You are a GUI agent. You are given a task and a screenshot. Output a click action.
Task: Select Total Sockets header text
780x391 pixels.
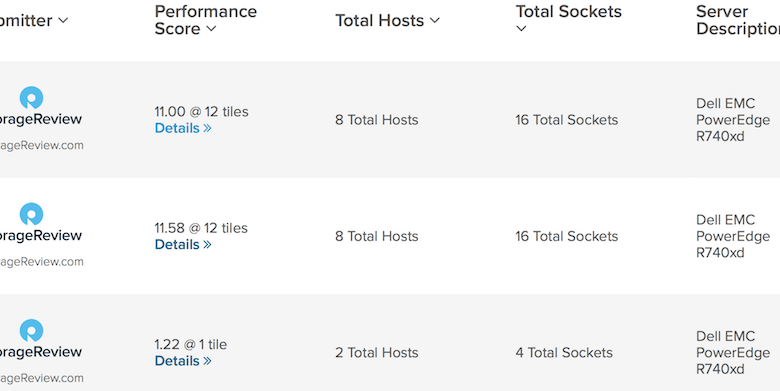tap(569, 11)
